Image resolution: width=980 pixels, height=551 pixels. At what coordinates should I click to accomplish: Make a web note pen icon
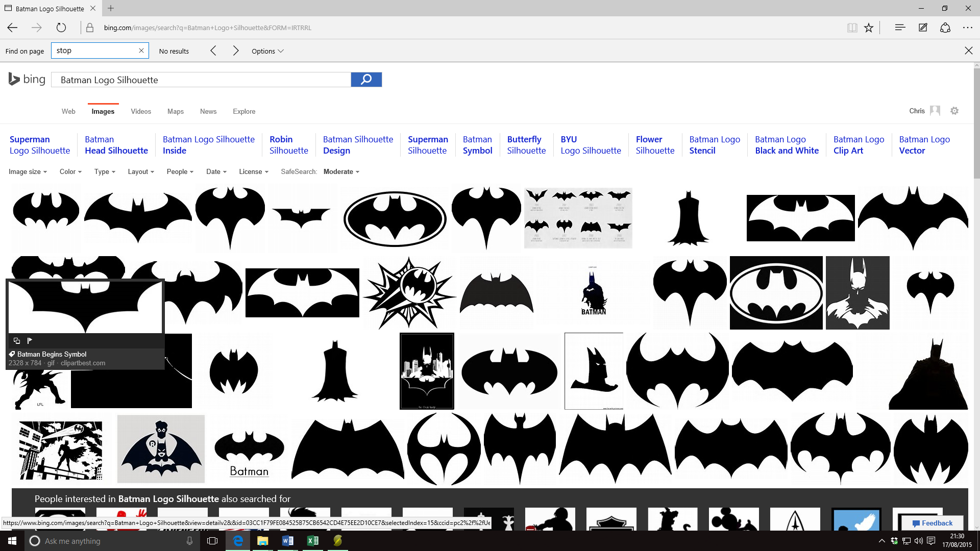923,28
